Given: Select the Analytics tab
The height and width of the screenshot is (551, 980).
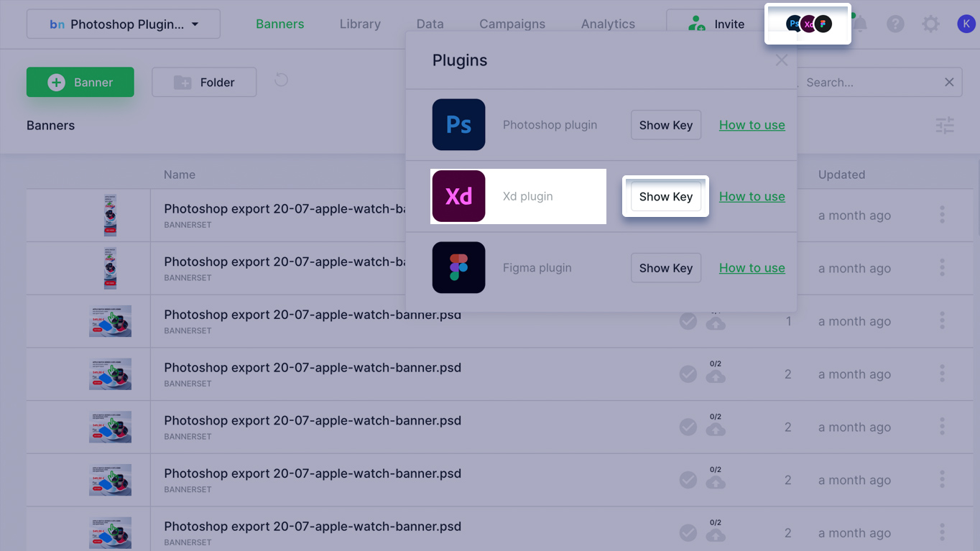Looking at the screenshot, I should point(608,24).
